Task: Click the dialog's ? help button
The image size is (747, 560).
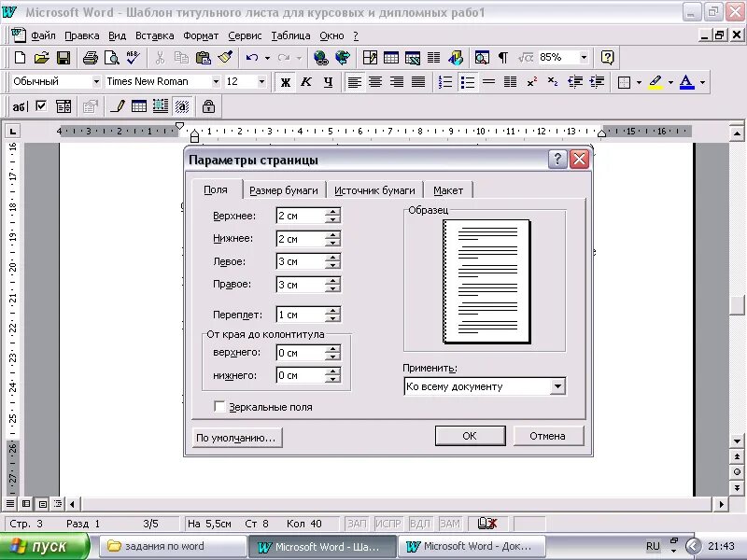Action: pyautogui.click(x=557, y=159)
